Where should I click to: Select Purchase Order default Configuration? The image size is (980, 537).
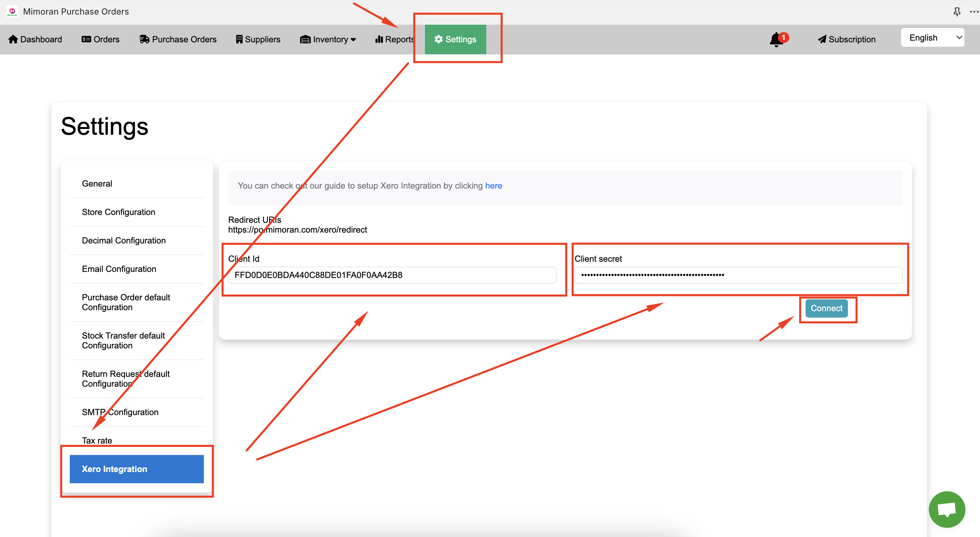click(136, 302)
